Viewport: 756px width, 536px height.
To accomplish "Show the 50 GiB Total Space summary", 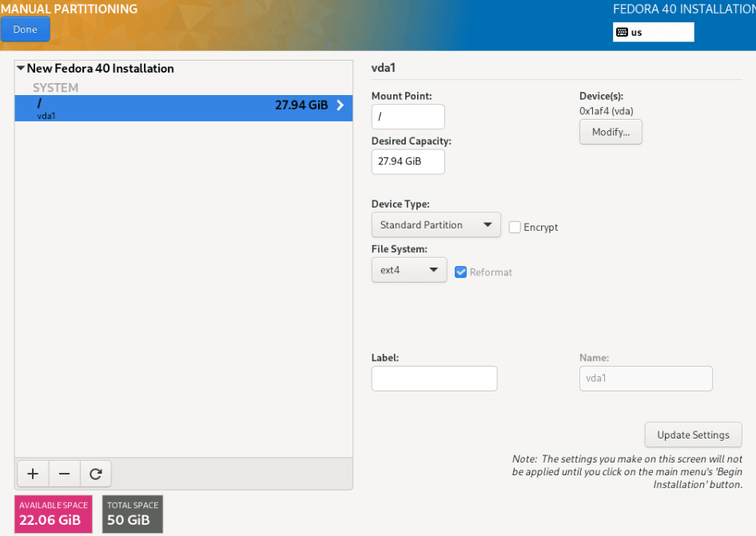I will (x=133, y=514).
